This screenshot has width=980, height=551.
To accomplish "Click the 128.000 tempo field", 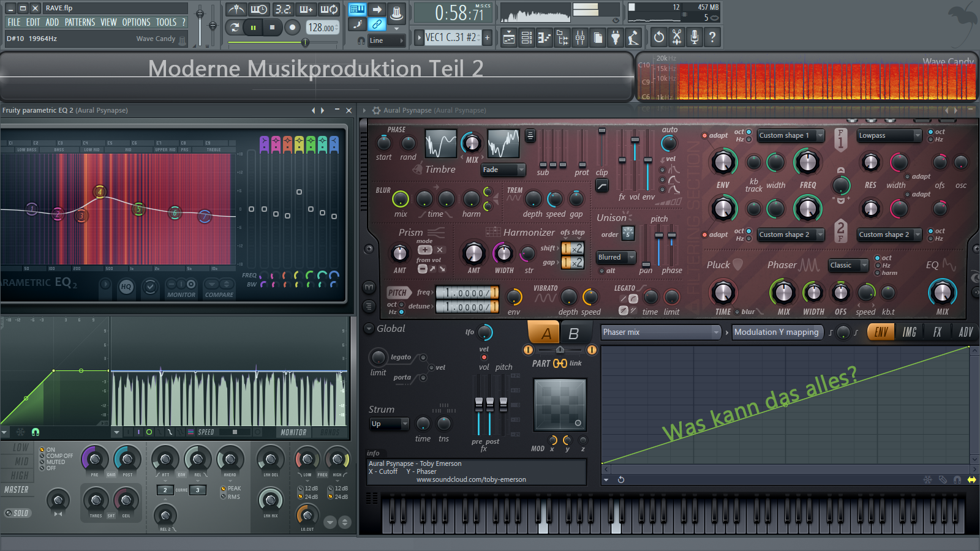I will coord(322,28).
